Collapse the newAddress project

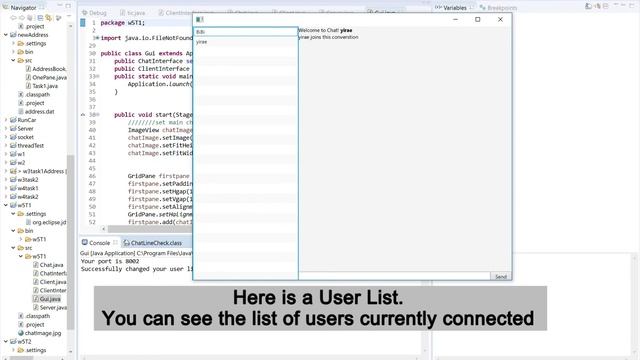6,35
